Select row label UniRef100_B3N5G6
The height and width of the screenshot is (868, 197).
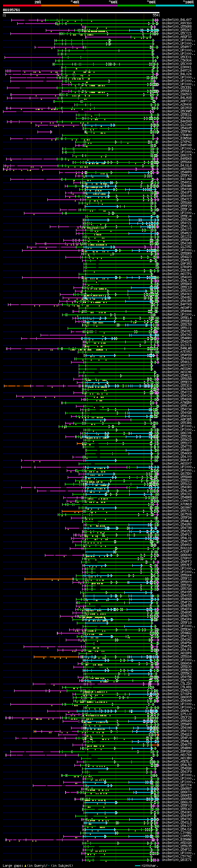(x=177, y=139)
